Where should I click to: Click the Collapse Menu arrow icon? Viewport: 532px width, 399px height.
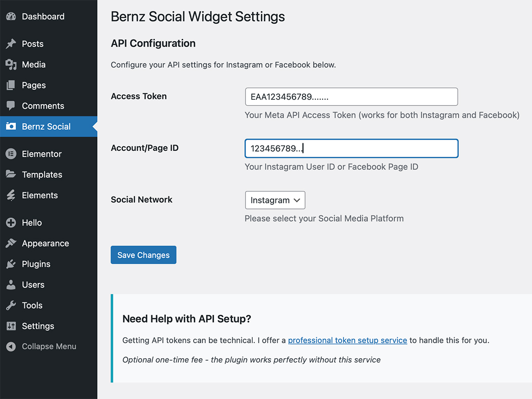click(11, 347)
